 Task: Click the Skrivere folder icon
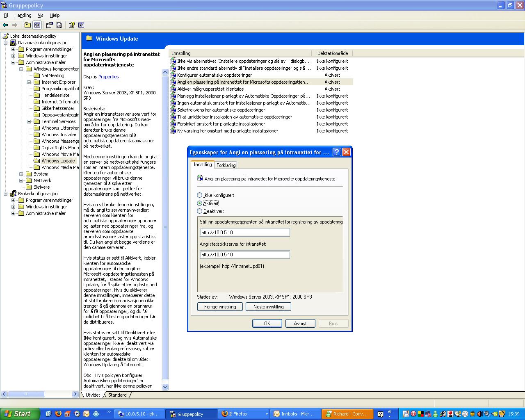[29, 187]
